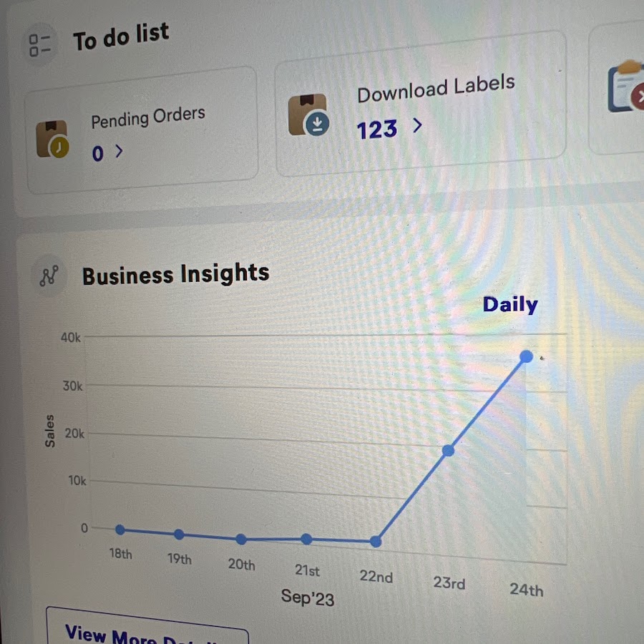The width and height of the screenshot is (644, 644).
Task: Click the To do list heading
Action: point(121,36)
